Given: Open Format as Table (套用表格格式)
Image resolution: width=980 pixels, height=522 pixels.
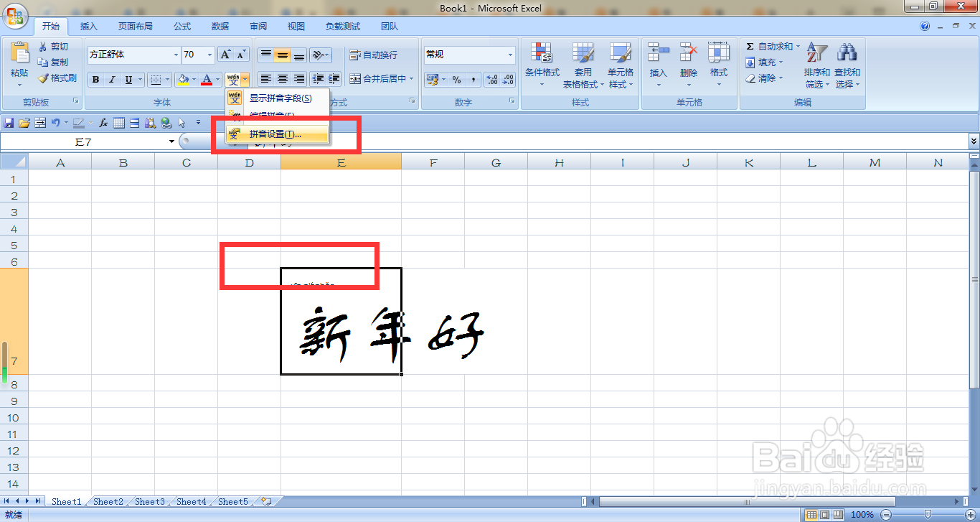Looking at the screenshot, I should (x=583, y=65).
